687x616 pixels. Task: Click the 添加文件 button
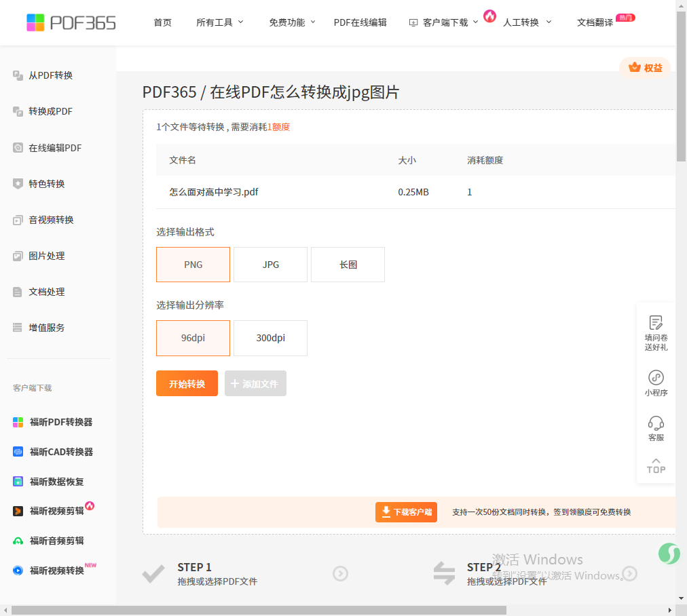click(255, 383)
